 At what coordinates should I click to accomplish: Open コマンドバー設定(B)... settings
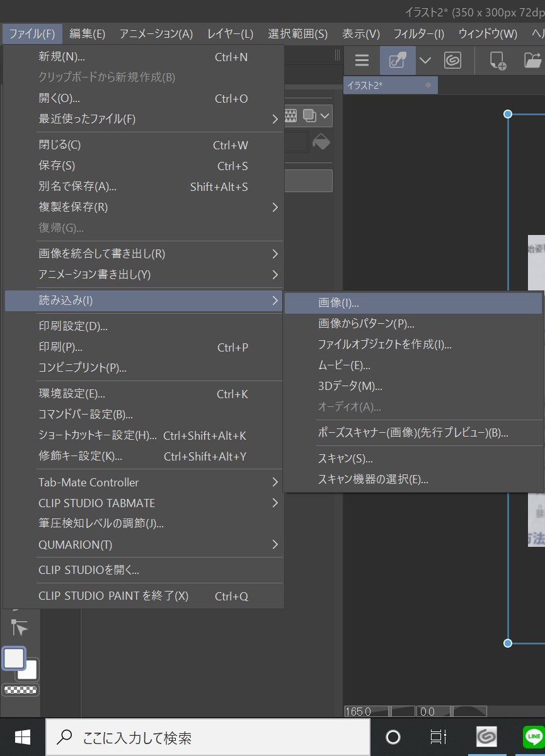pyautogui.click(x=144, y=415)
